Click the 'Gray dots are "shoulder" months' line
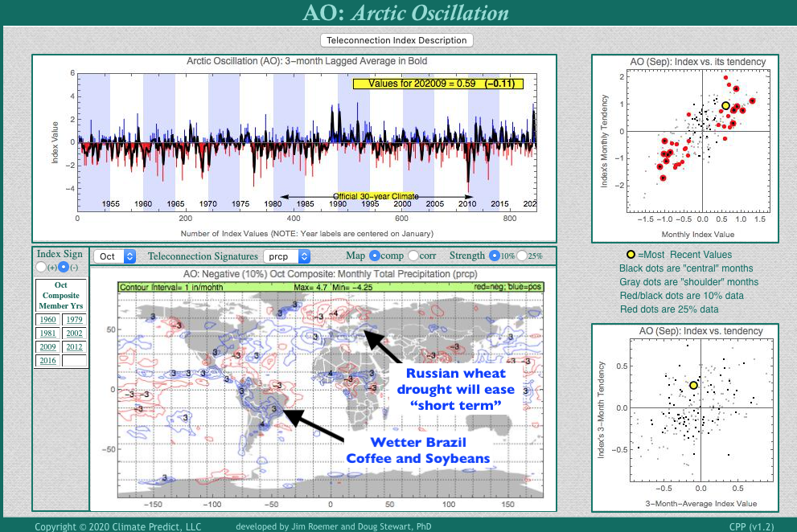Screen dimensions: 797x532 click(x=688, y=282)
